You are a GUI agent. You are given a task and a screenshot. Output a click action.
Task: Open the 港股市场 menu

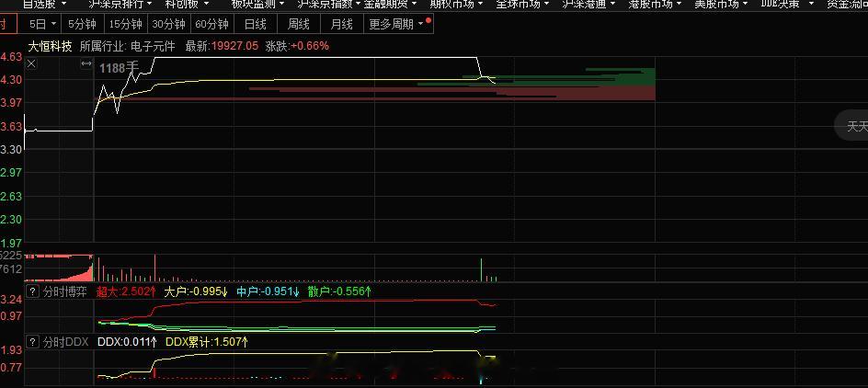[x=656, y=4]
